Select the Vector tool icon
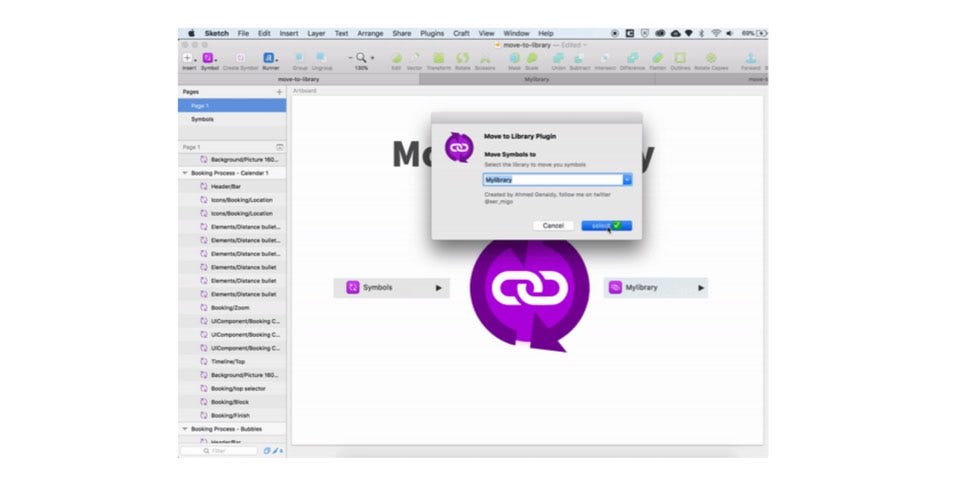The height and width of the screenshot is (480, 960). (x=414, y=58)
